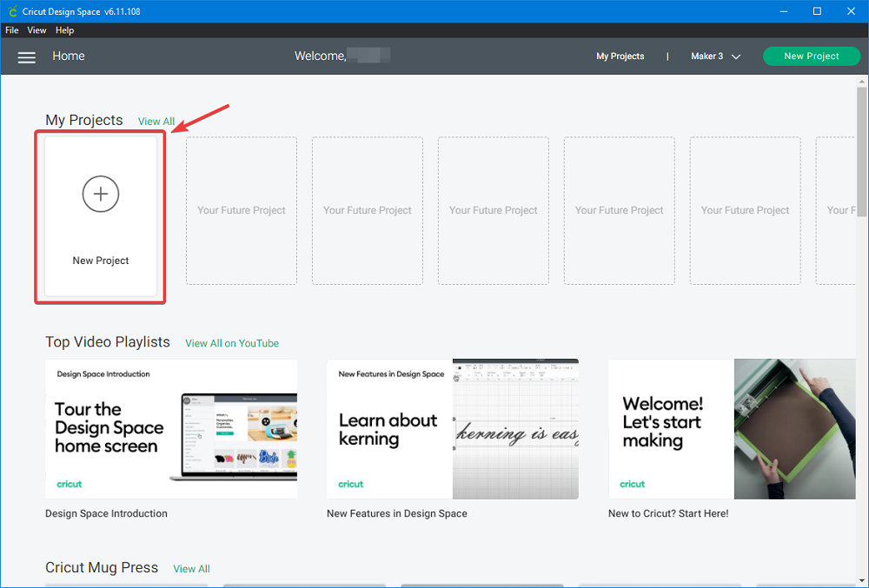Image resolution: width=869 pixels, height=588 pixels.
Task: Click the plus circle icon for new project
Action: coord(100,194)
